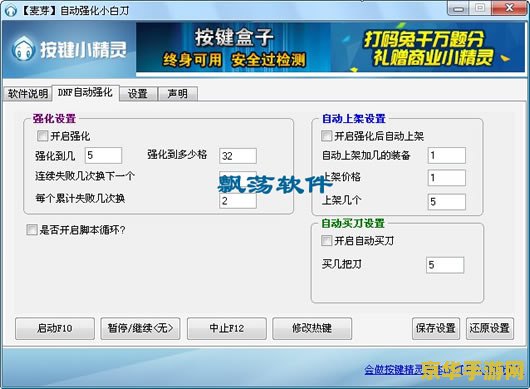The width and height of the screenshot is (530, 389).
Task: Toggle 是否开启脚本循环 checkbox
Action: pyautogui.click(x=32, y=230)
